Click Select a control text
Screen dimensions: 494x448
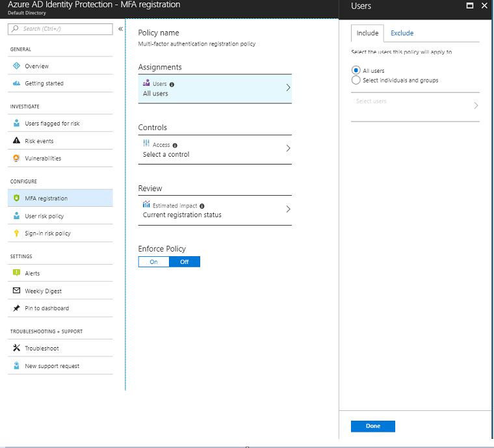click(166, 154)
